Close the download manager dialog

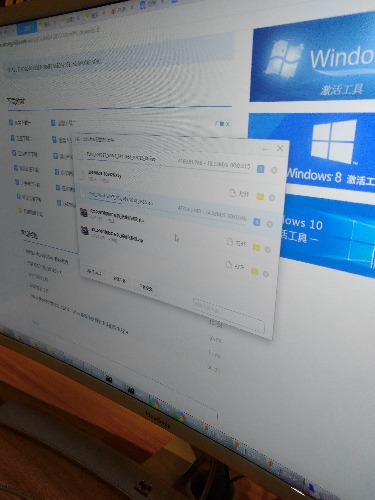[x=280, y=148]
